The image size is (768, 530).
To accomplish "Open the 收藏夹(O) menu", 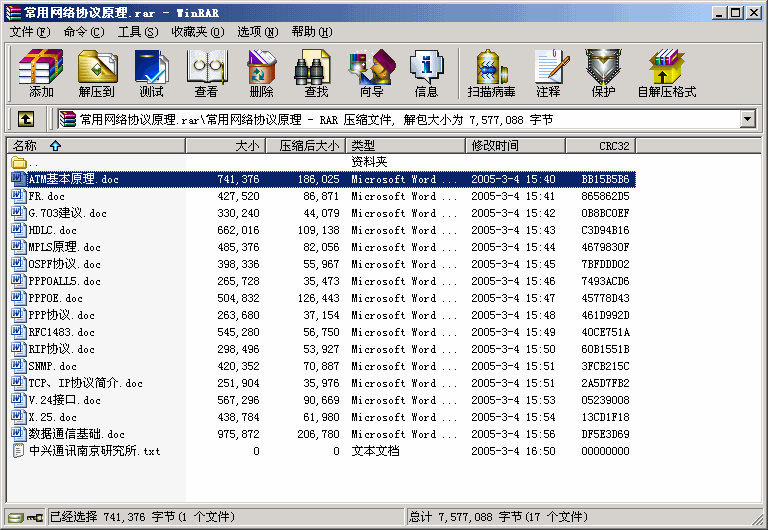I will tap(198, 32).
